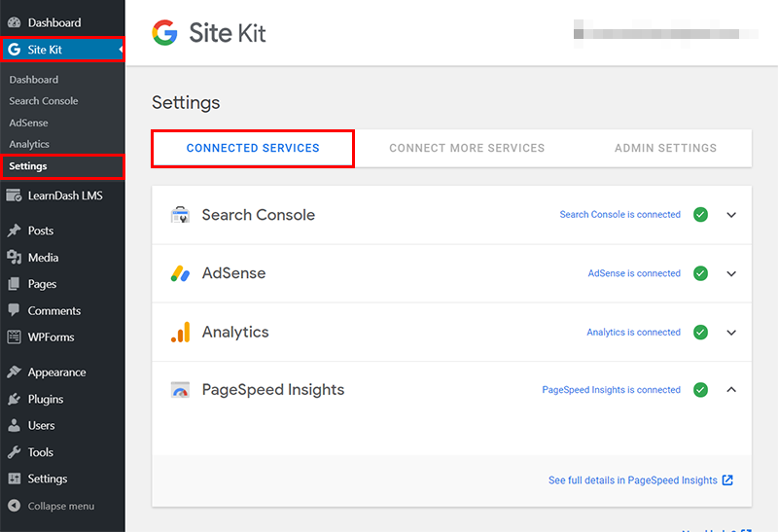The height and width of the screenshot is (532, 778).
Task: Collapse the PageSpeed Insights section
Action: (x=732, y=390)
